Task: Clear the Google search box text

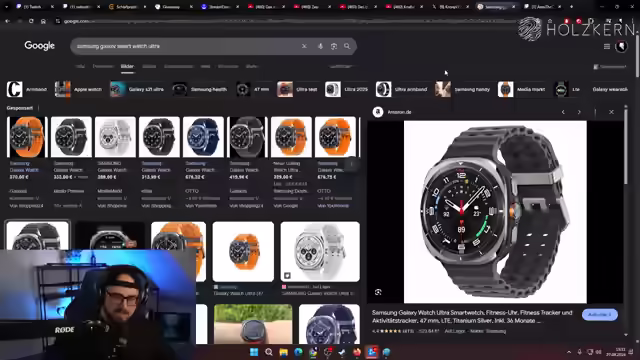Action: click(x=304, y=46)
